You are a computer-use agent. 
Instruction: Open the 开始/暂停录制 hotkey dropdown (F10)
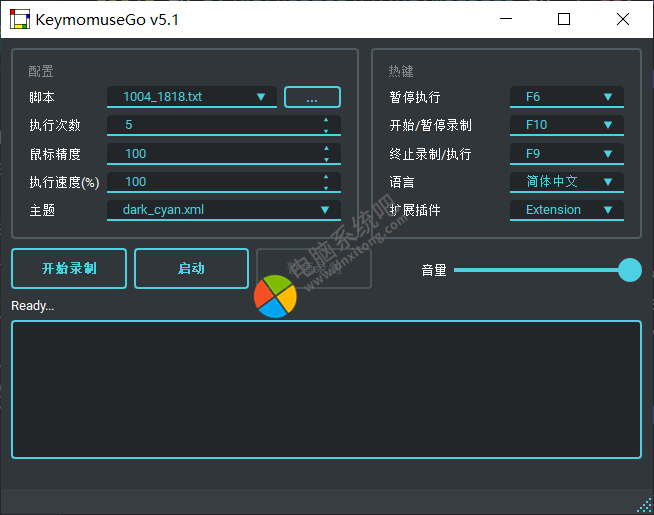click(x=567, y=125)
